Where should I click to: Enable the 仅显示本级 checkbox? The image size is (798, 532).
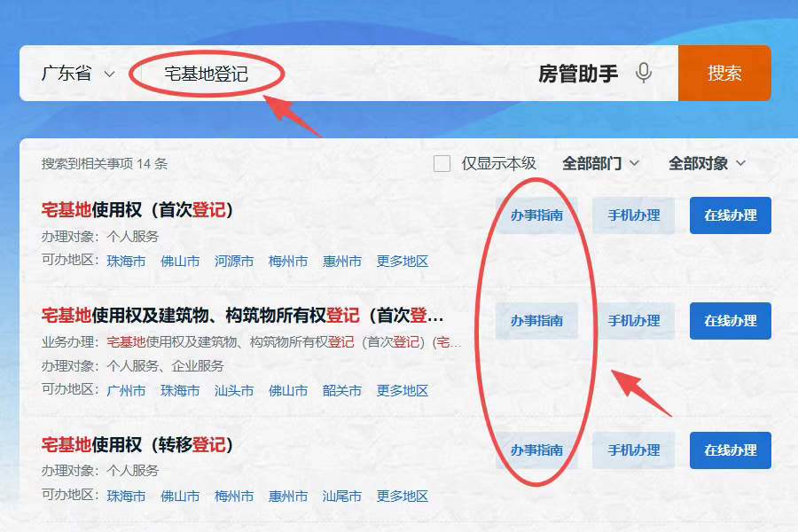(442, 163)
